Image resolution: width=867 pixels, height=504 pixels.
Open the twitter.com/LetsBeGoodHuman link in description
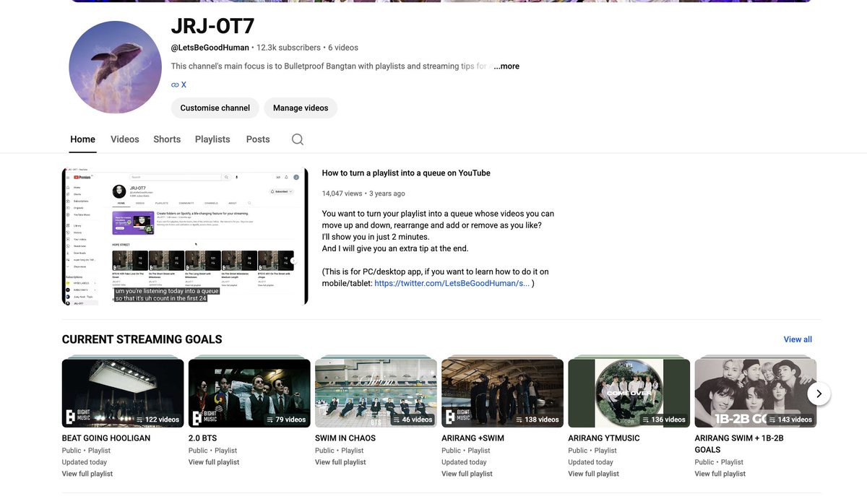[x=452, y=284]
